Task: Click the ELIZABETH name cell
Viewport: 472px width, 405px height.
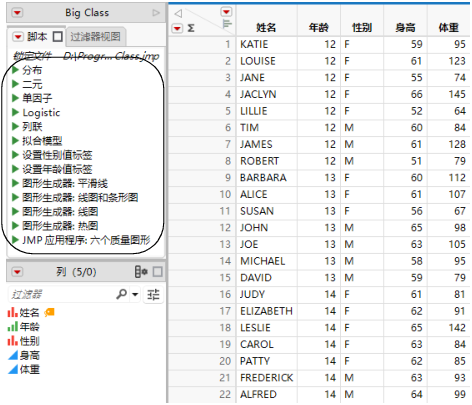Action: tap(267, 311)
